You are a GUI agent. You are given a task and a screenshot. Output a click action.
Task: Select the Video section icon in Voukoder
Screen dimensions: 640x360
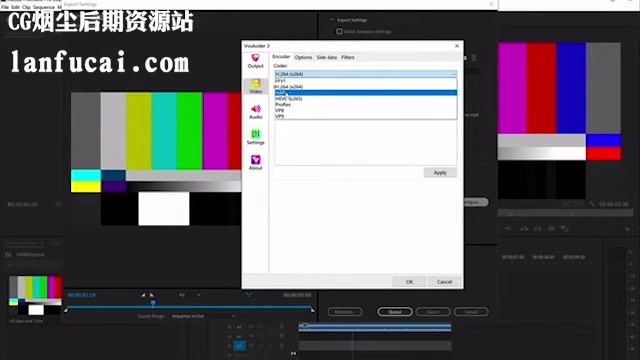point(256,87)
